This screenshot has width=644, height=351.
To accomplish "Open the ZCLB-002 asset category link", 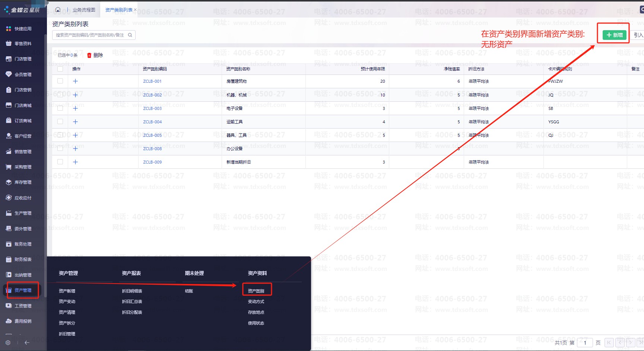I will [152, 95].
